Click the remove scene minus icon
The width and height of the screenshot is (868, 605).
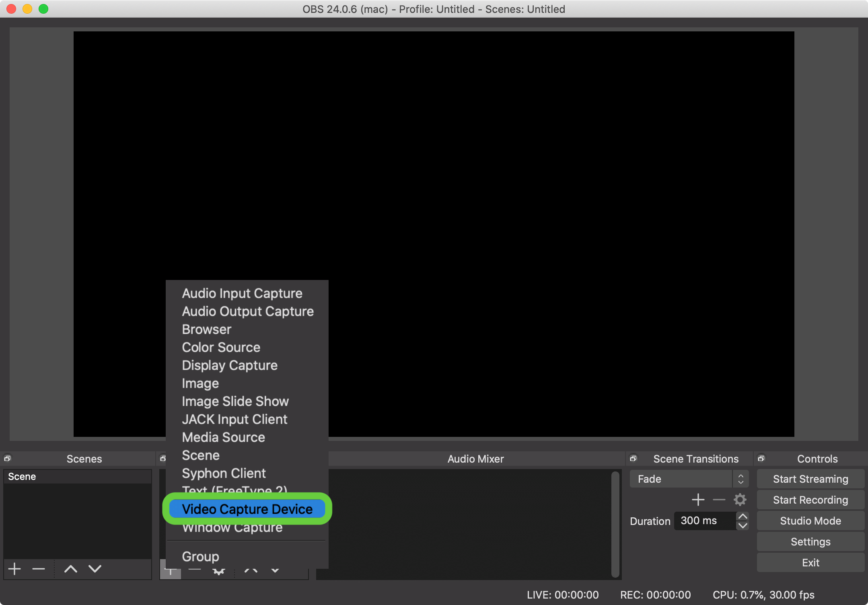(x=39, y=569)
